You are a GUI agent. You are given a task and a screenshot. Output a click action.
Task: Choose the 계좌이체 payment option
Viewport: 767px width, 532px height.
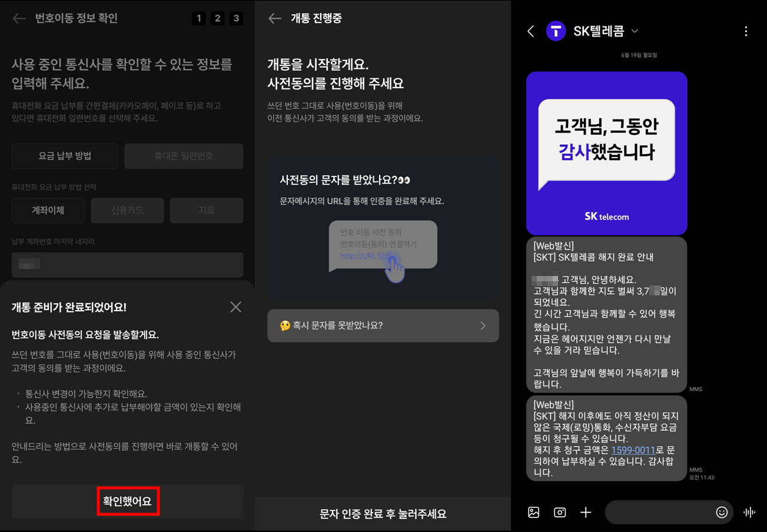48,211
